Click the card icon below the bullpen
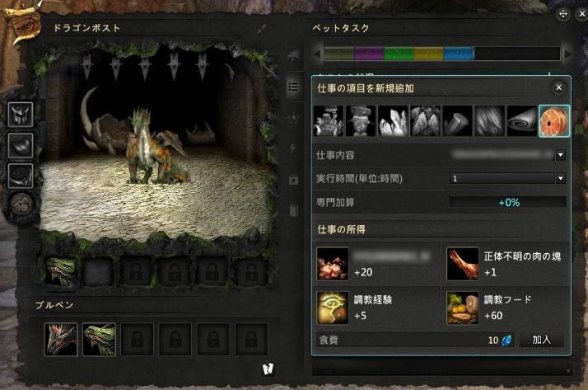588x390 pixels. point(268,369)
